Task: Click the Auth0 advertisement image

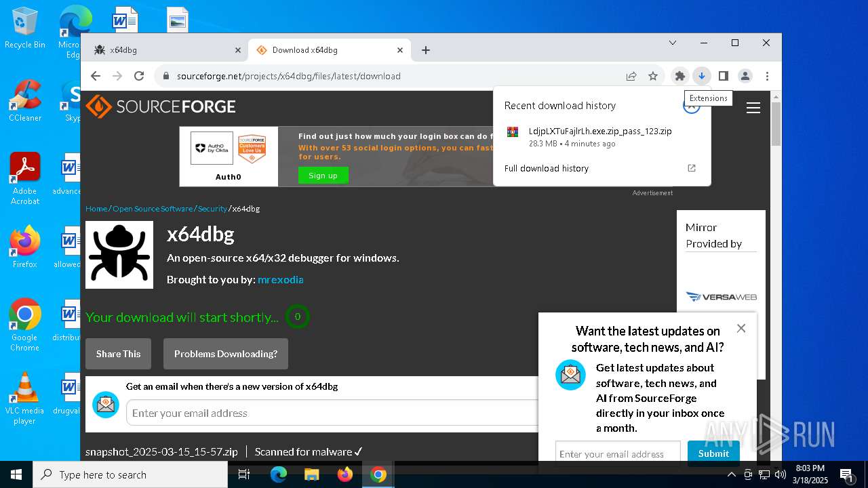Action: click(229, 157)
